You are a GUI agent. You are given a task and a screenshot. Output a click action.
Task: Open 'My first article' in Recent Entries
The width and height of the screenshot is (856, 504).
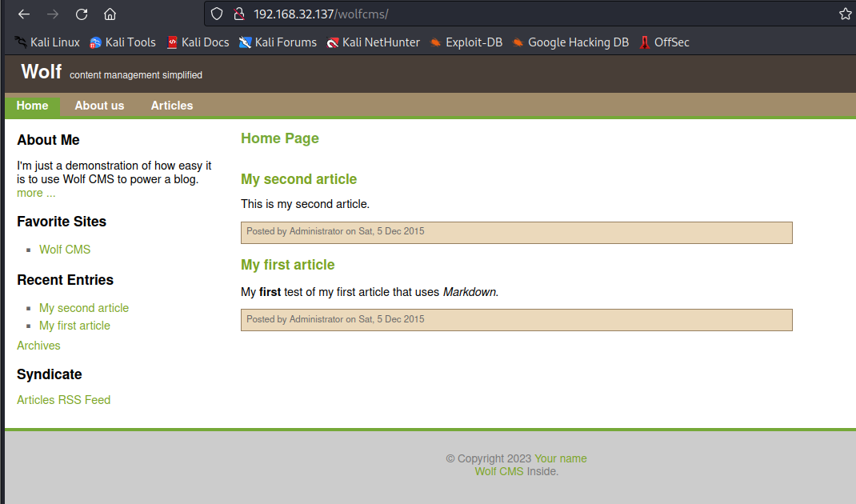(74, 326)
